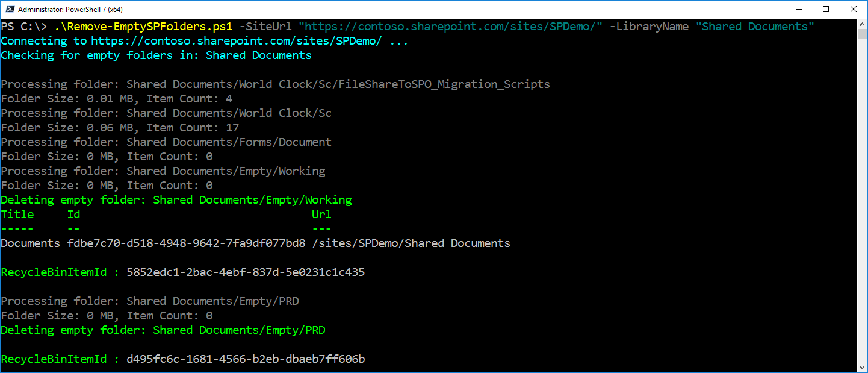The image size is (868, 373).
Task: Click 'Processing folder: Shared Documents/World Clock/Sc' line
Action: pyautogui.click(x=166, y=113)
